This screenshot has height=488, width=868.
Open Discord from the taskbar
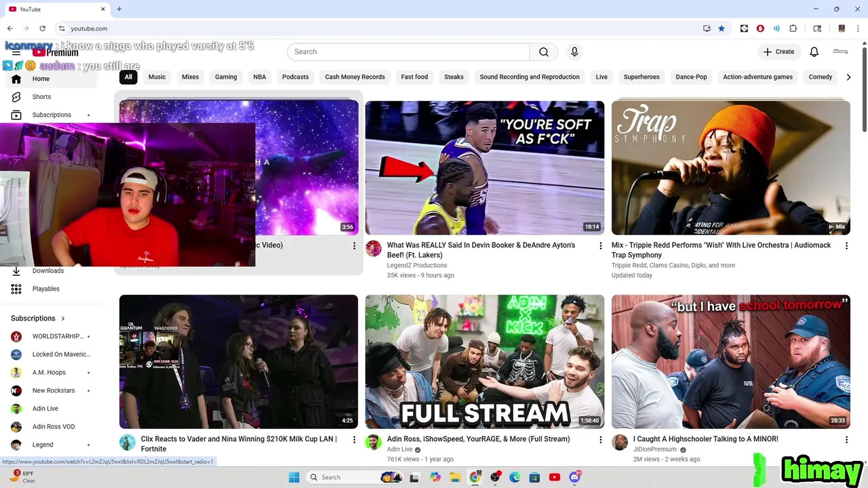575,477
